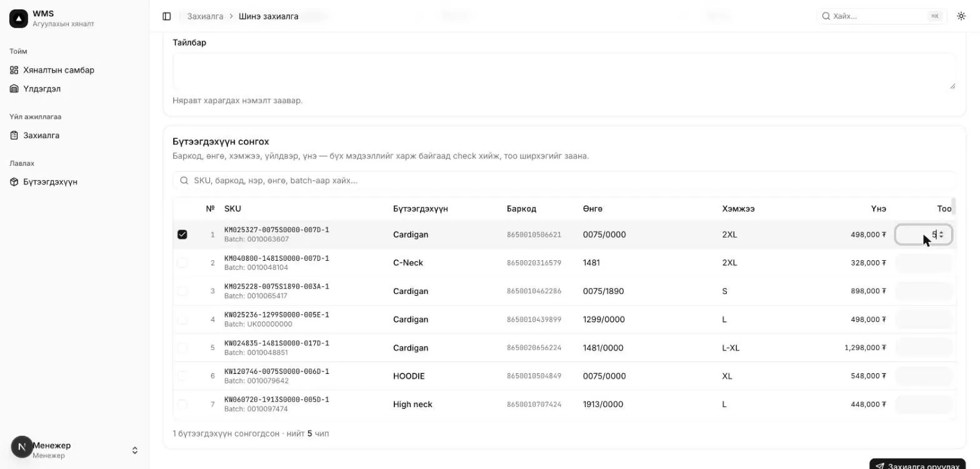Viewport: 980px width, 469px height.
Task: Click the user avatar N icon
Action: coord(22,447)
